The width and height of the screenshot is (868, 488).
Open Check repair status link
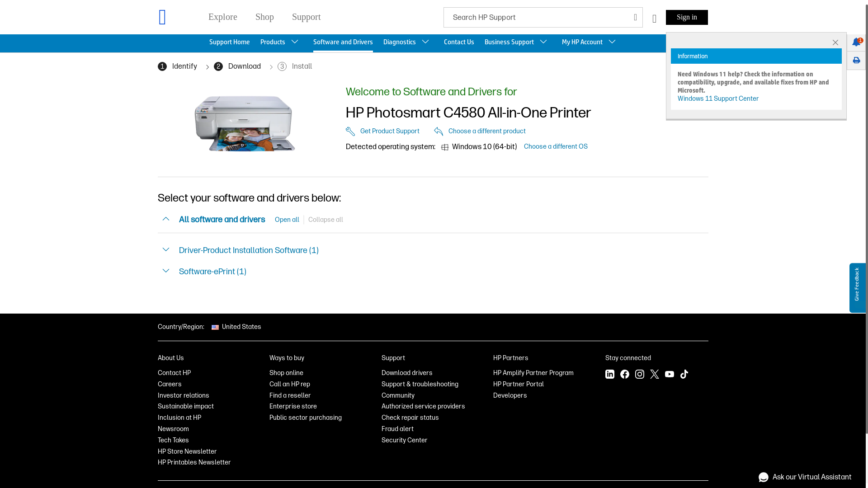410,418
